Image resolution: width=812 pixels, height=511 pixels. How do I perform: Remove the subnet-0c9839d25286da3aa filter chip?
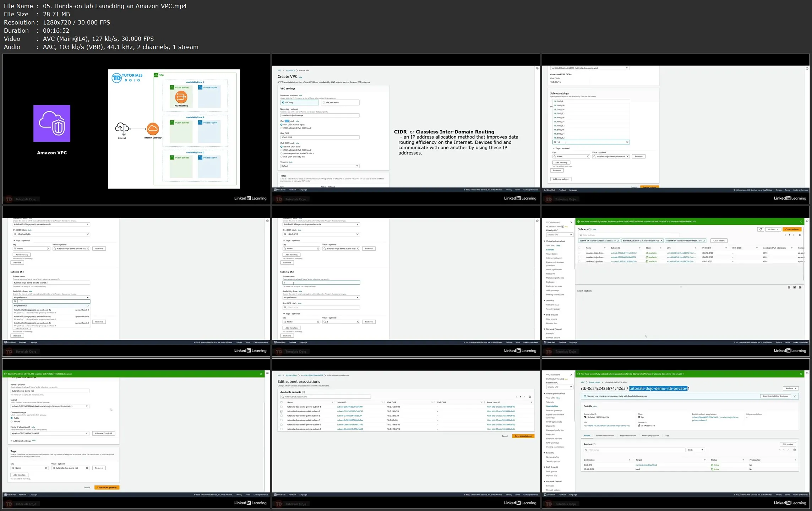point(618,241)
